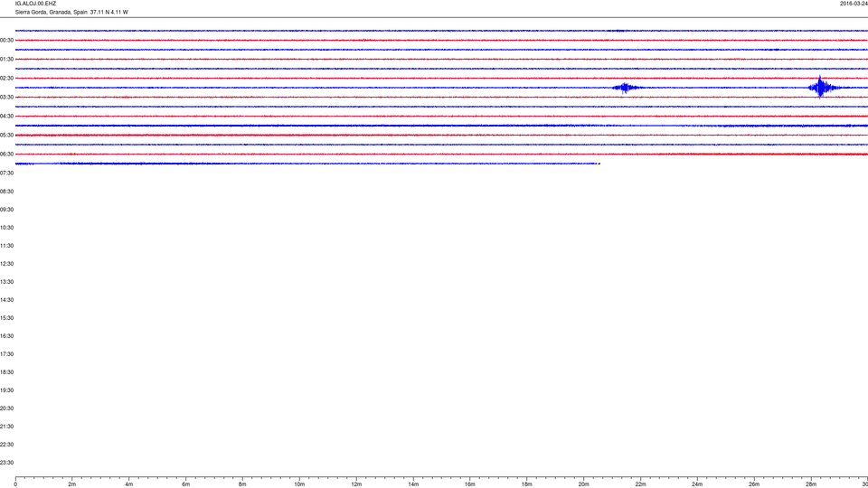Select the 09:30 time label
The image size is (868, 488).
pos(6,210)
